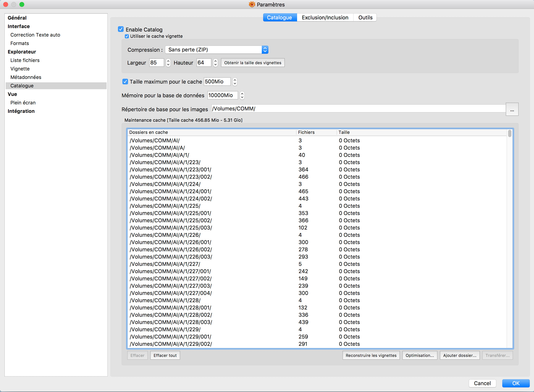
Task: Click in the Répertoire de base path field
Action: (x=356, y=109)
